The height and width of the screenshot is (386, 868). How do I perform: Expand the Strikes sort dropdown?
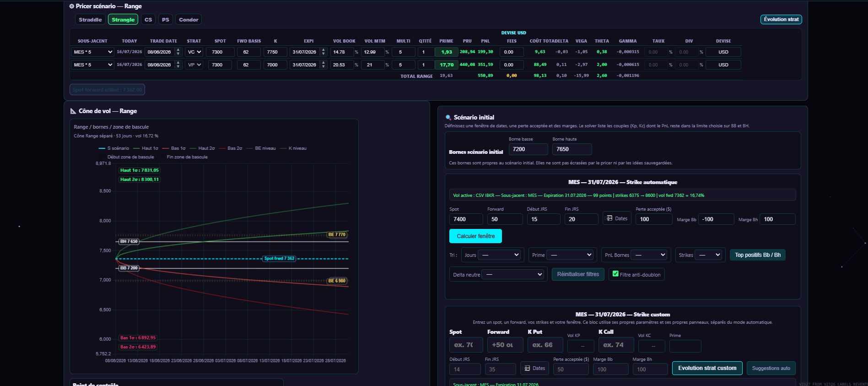(708, 255)
